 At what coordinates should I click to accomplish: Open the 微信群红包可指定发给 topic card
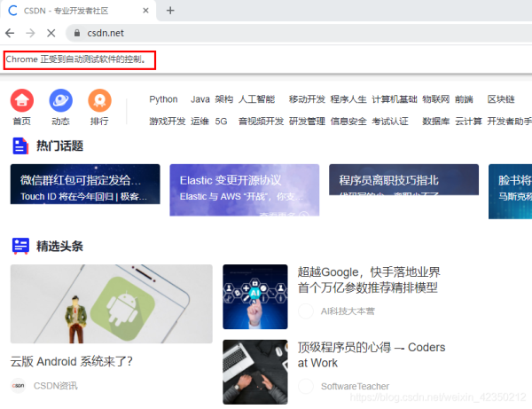coord(85,189)
